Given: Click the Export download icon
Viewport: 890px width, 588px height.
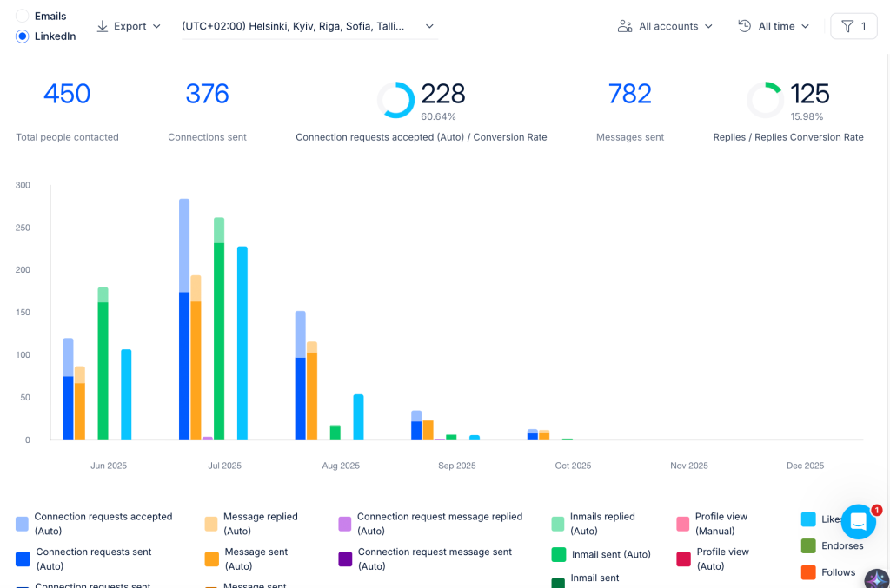Looking at the screenshot, I should pyautogui.click(x=103, y=26).
